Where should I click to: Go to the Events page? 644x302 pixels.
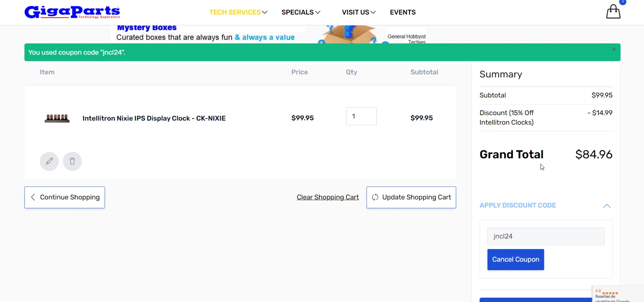(x=403, y=12)
